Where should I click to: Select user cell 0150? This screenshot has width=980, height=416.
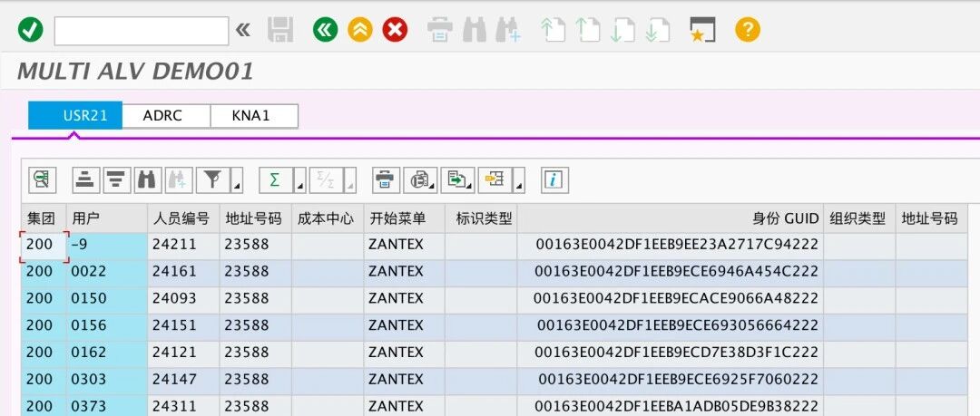pos(107,298)
